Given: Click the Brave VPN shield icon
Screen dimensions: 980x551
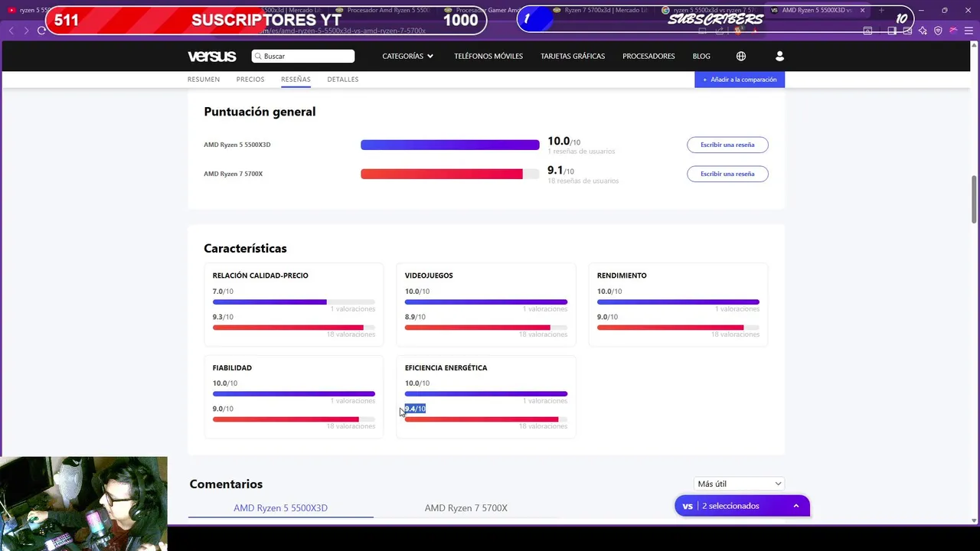Looking at the screenshot, I should click(x=938, y=31).
